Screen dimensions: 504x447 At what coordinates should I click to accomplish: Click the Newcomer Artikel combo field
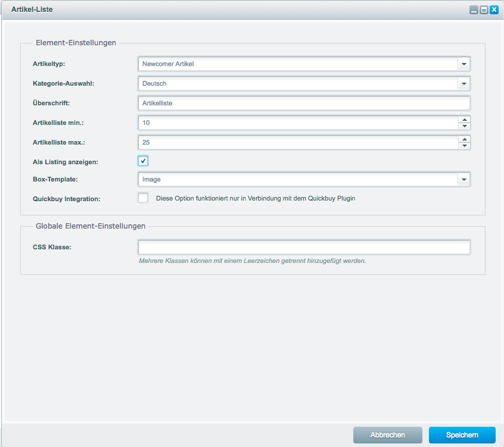click(297, 64)
